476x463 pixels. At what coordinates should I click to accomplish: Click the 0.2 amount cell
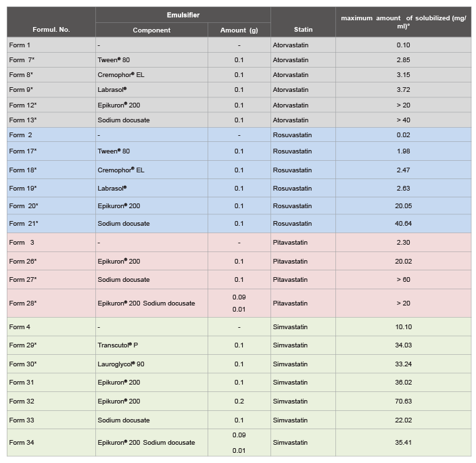click(x=239, y=401)
